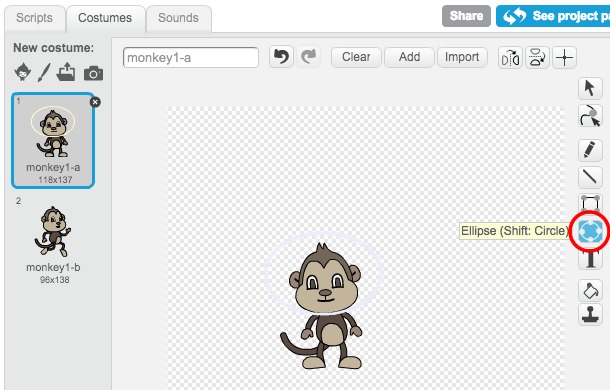Screen dimensions: 610x390
Task: Choose the Reshape tool
Action: pos(590,116)
